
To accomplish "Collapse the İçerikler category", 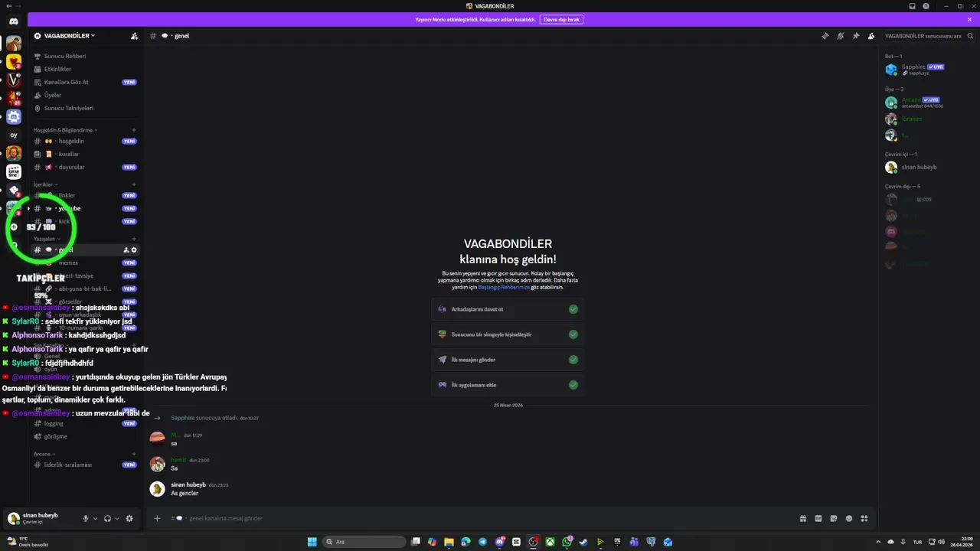I will tap(45, 184).
